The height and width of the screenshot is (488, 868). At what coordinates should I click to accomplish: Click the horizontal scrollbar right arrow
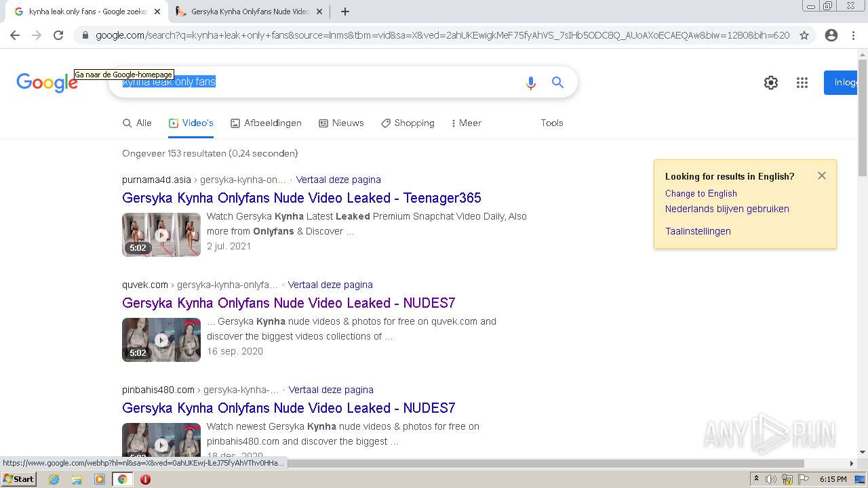pyautogui.click(x=852, y=464)
